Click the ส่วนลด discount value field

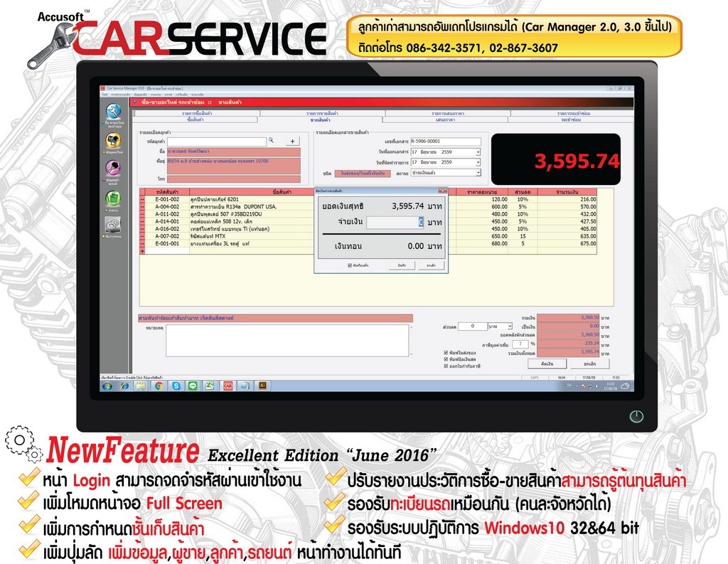[473, 326]
